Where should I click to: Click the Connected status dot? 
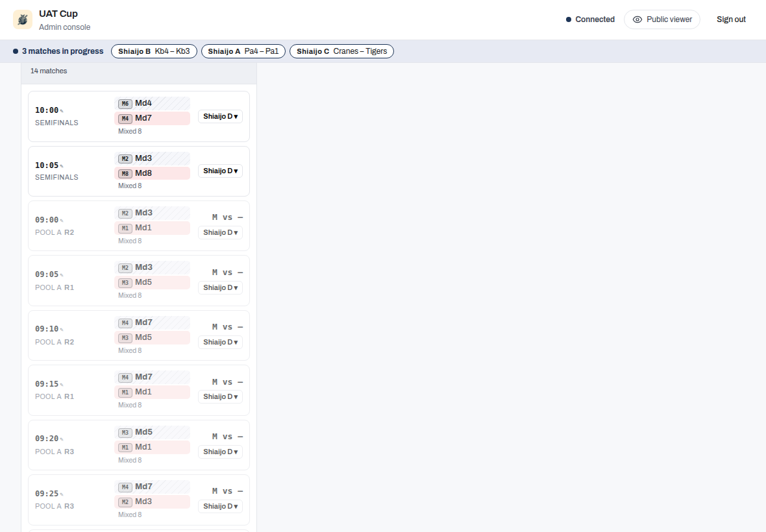[x=569, y=19]
